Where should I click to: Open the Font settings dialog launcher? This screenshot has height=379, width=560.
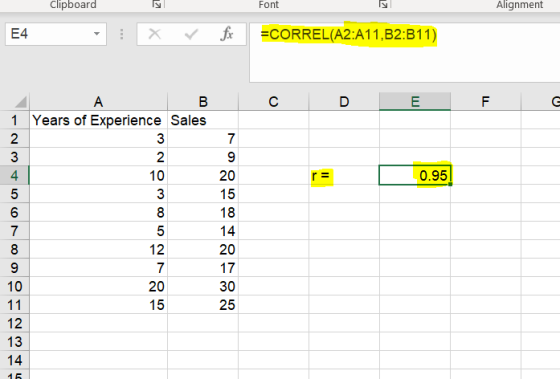click(383, 4)
